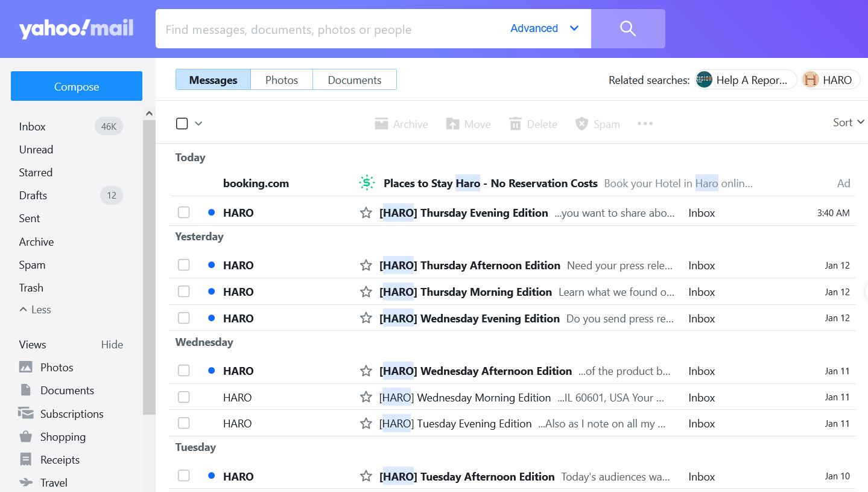Star the Thursday Afternoon Edition email

pos(366,265)
